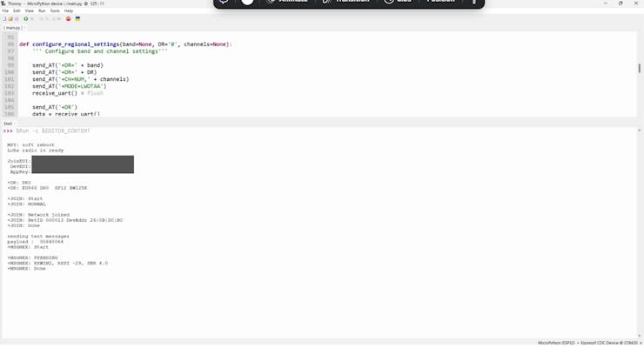Viewport: 644px width, 348px height.
Task: Open the Help menu
Action: coord(69,10)
